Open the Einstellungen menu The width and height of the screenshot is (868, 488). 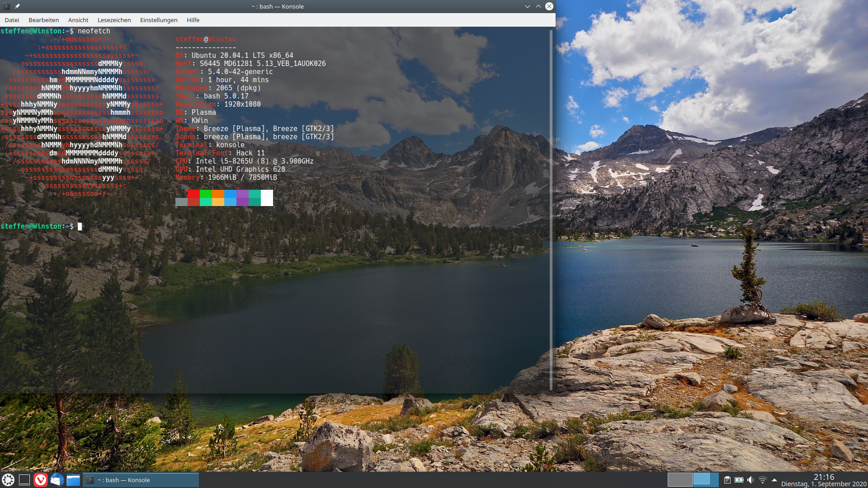pos(158,20)
